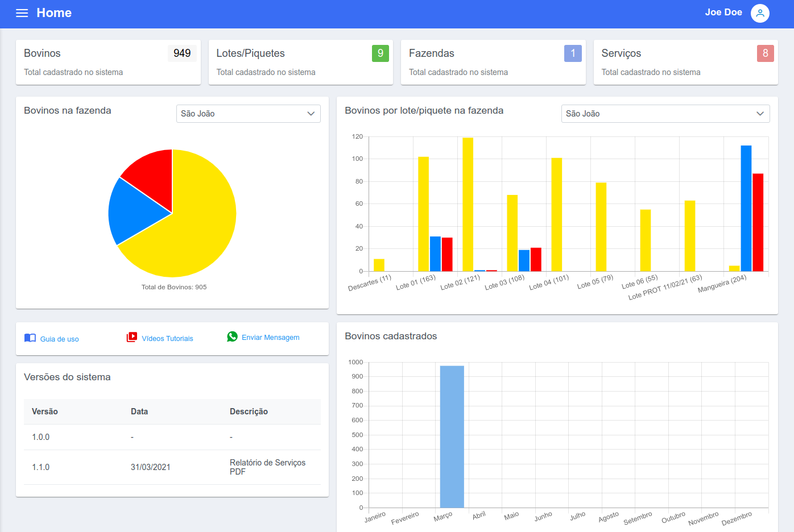Click the Total de Bovinos: 905 label
The height and width of the screenshot is (532, 794).
coord(174,287)
